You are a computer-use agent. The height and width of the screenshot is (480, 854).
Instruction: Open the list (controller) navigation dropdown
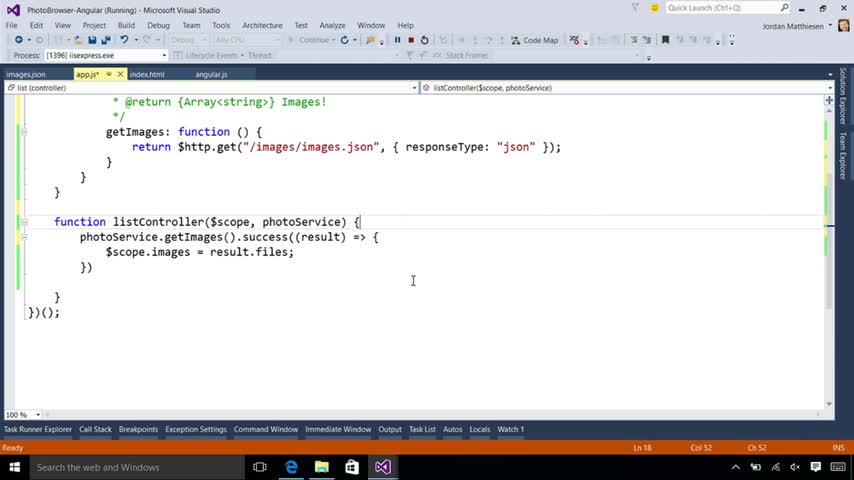point(414,88)
